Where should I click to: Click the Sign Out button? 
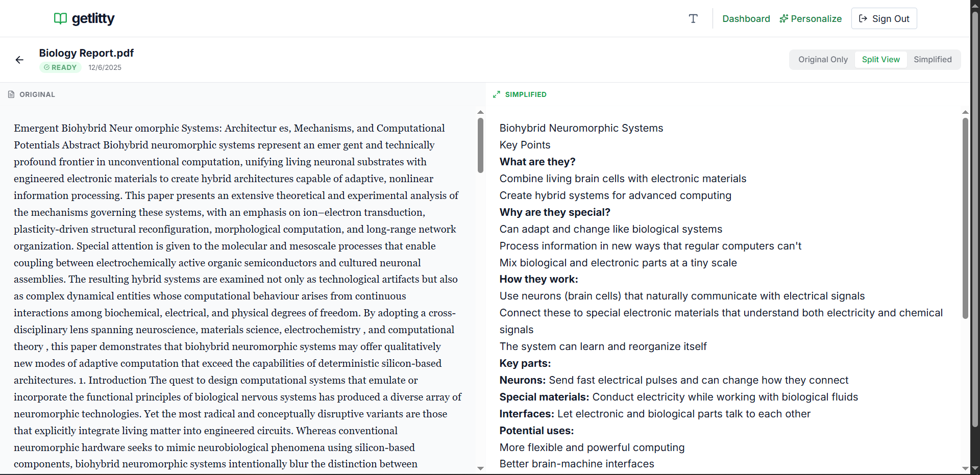coord(884,19)
